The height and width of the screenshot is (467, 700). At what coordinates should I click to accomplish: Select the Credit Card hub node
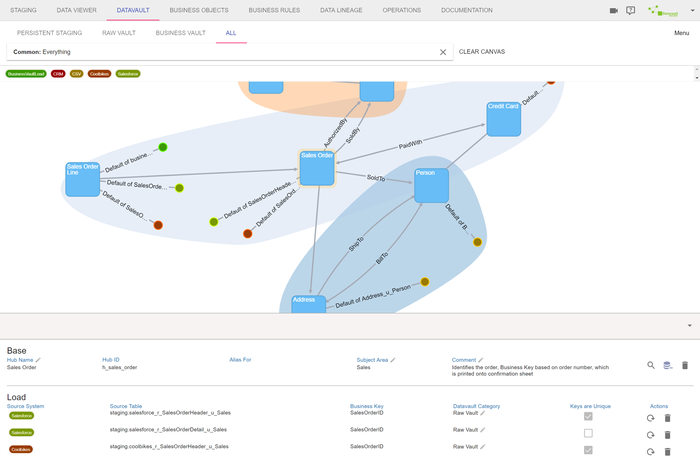tap(504, 119)
